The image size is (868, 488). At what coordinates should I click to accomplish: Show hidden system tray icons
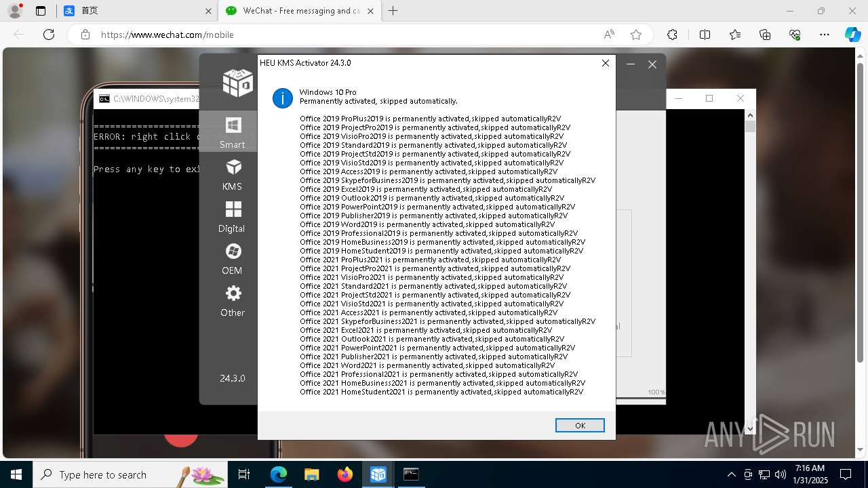tap(731, 474)
